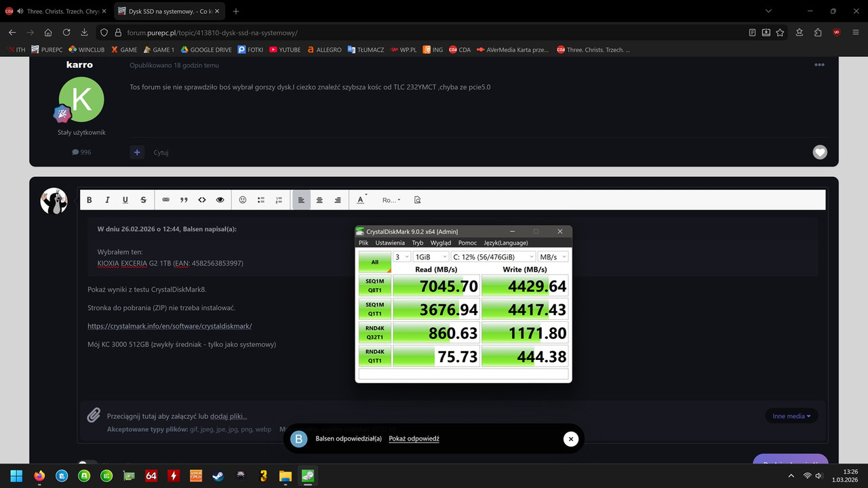List all tabs with the chevron button
Screen dimensions: 868x488
click(768, 12)
